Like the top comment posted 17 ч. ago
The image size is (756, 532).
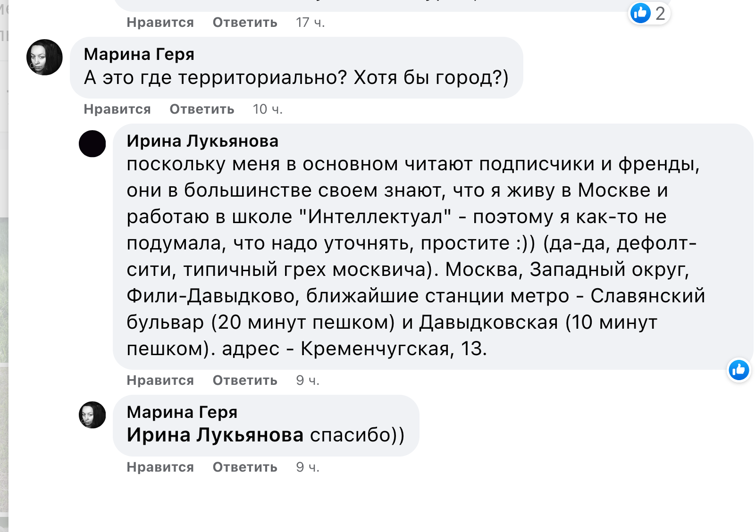(160, 22)
